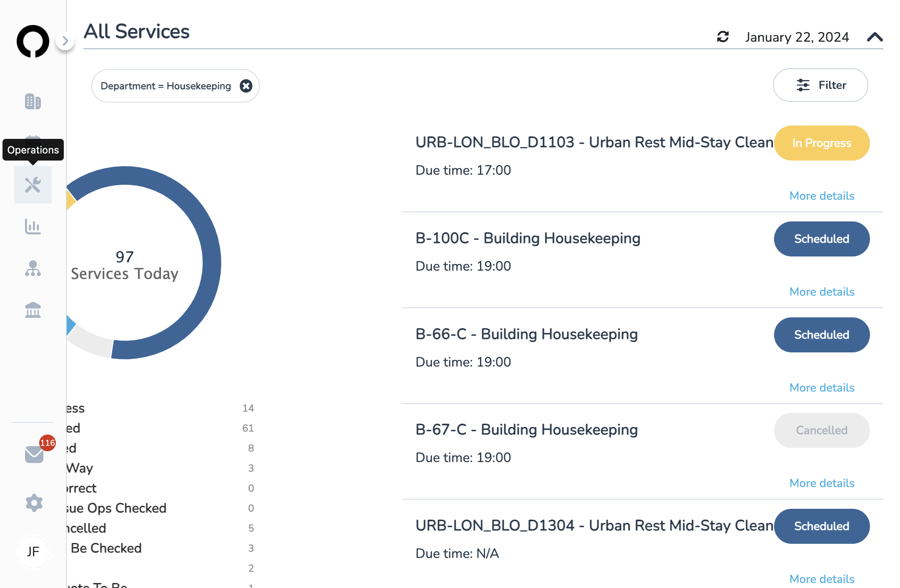Open More details for URB-LON_BLO_D1103
This screenshot has height=588, width=900.
pyautogui.click(x=822, y=196)
